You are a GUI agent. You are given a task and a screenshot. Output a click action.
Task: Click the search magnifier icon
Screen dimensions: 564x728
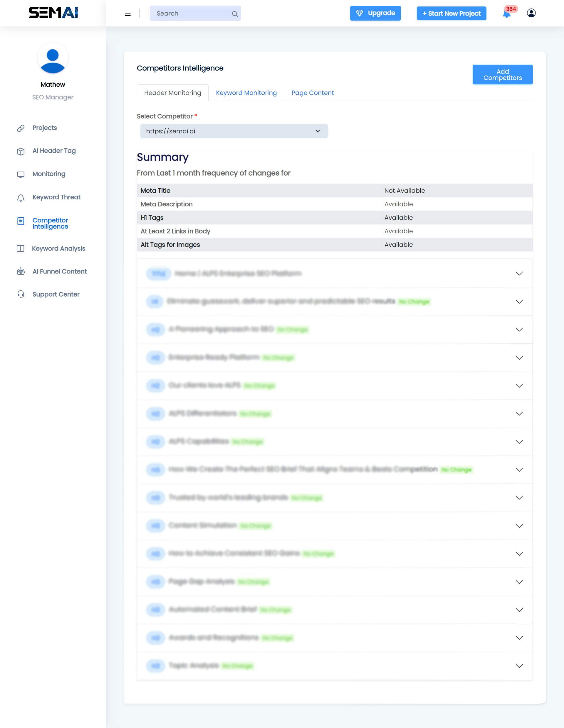(235, 14)
